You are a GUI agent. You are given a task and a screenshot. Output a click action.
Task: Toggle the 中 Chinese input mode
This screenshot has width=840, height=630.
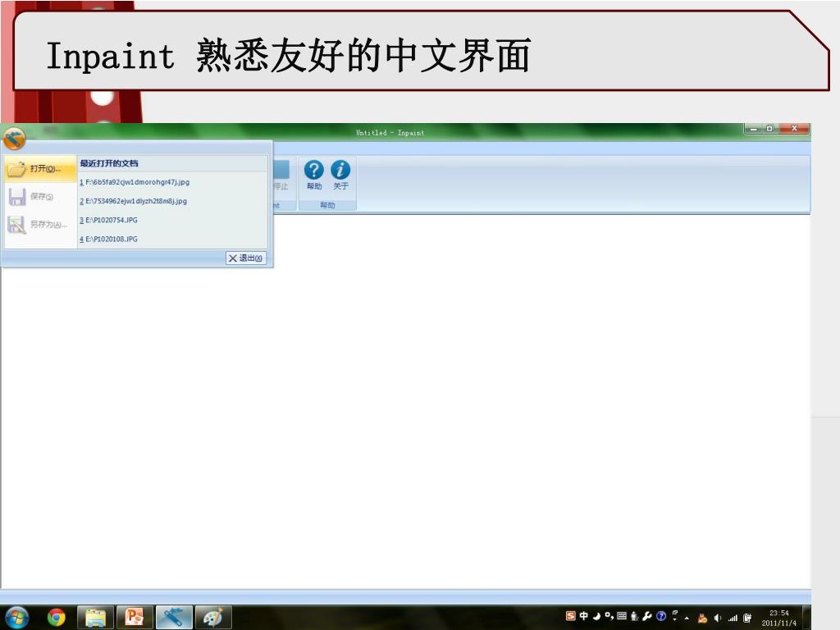point(584,616)
